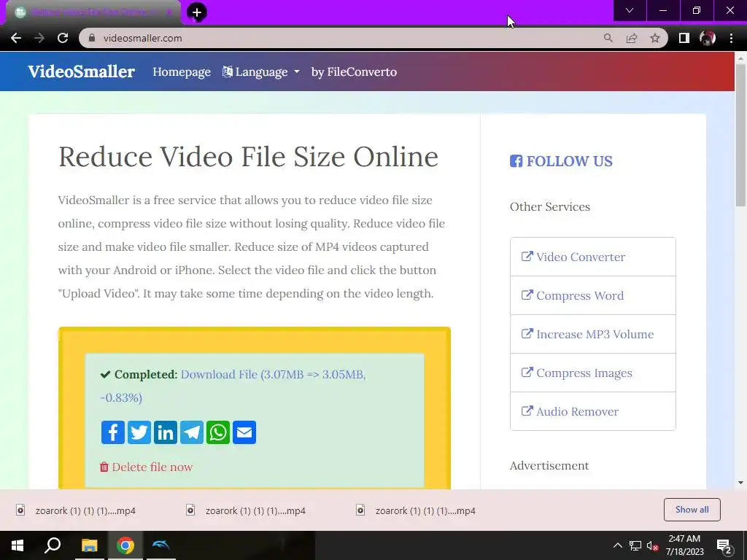
Task: Open Windows taskbar search
Action: [x=53, y=545]
